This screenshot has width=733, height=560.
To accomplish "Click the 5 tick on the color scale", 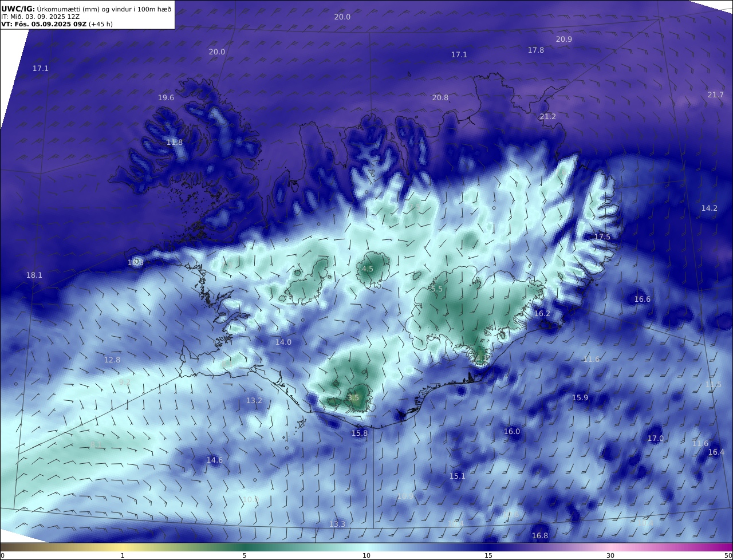I will [245, 555].
